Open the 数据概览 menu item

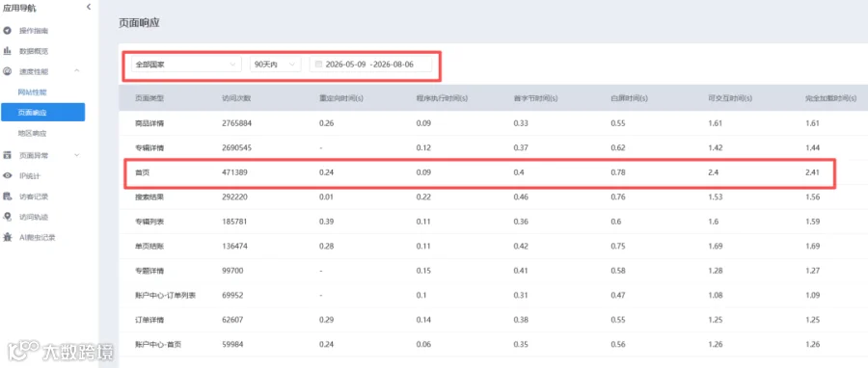point(34,51)
